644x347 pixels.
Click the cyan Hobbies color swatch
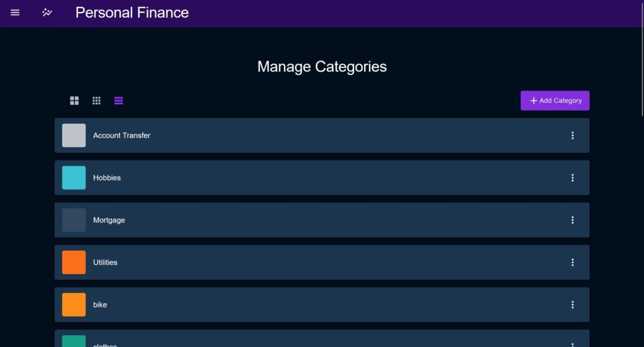pyautogui.click(x=74, y=178)
